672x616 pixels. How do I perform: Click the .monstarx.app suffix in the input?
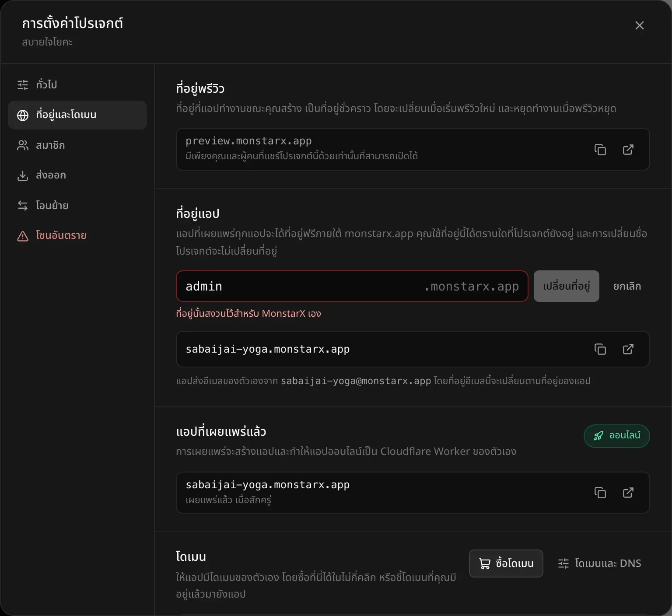pos(471,287)
